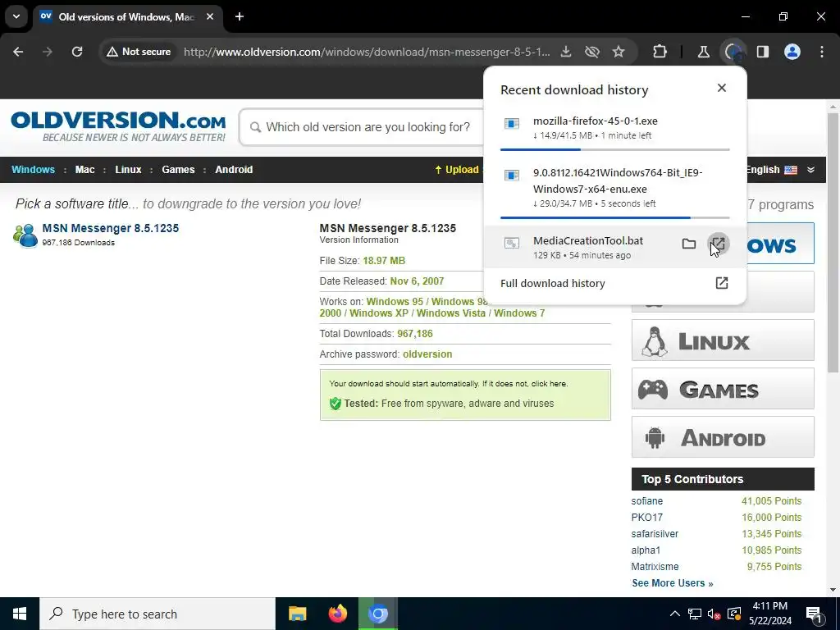Open File Explorer from taskbar

tap(297, 614)
